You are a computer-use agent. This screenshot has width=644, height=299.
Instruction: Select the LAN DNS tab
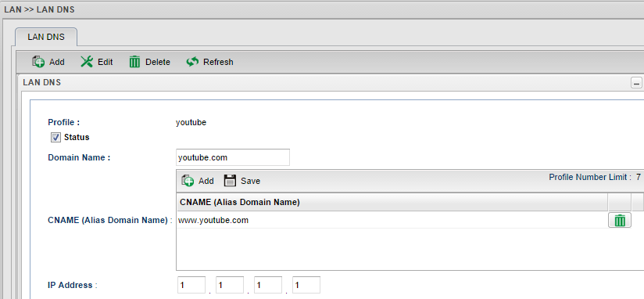tap(46, 37)
